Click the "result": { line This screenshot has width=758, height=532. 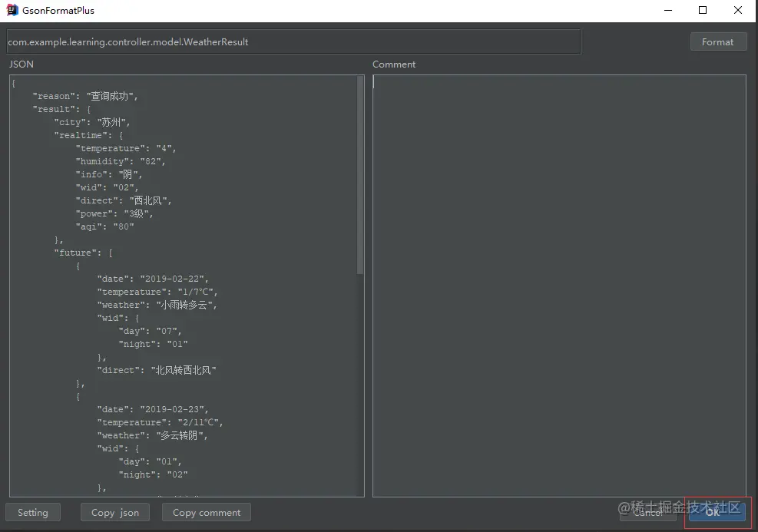pos(62,109)
